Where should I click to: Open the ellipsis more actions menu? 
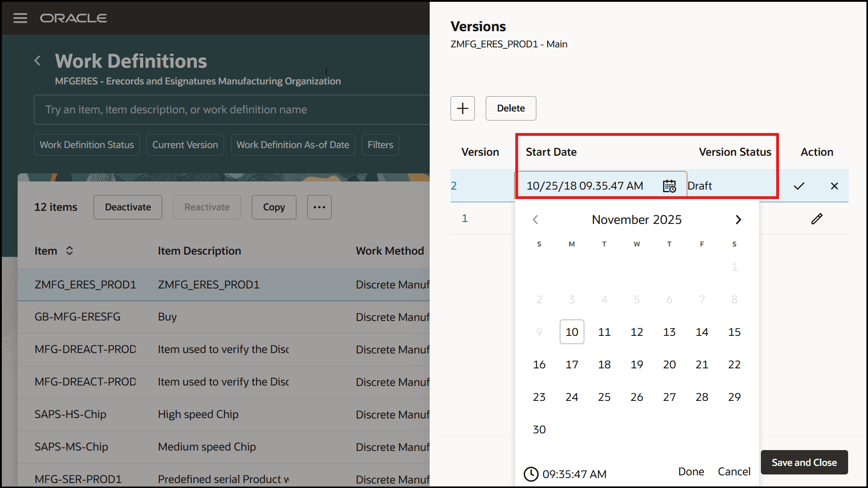pyautogui.click(x=319, y=207)
